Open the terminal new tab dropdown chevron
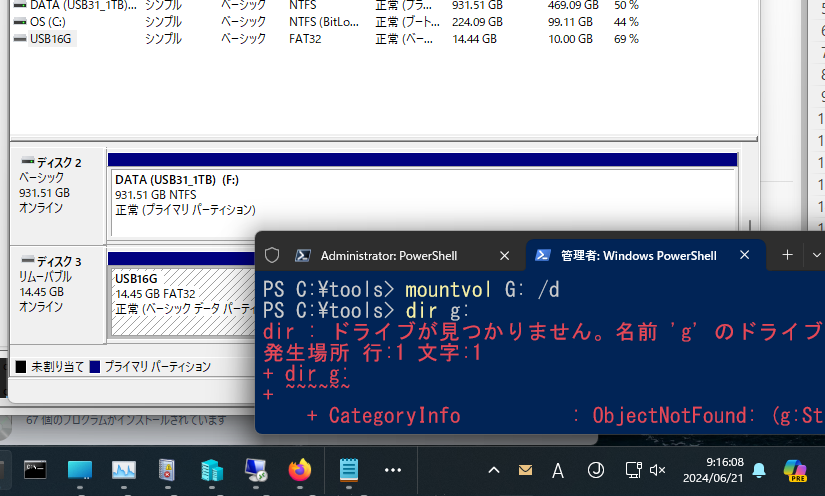This screenshot has width=825, height=496. (817, 256)
